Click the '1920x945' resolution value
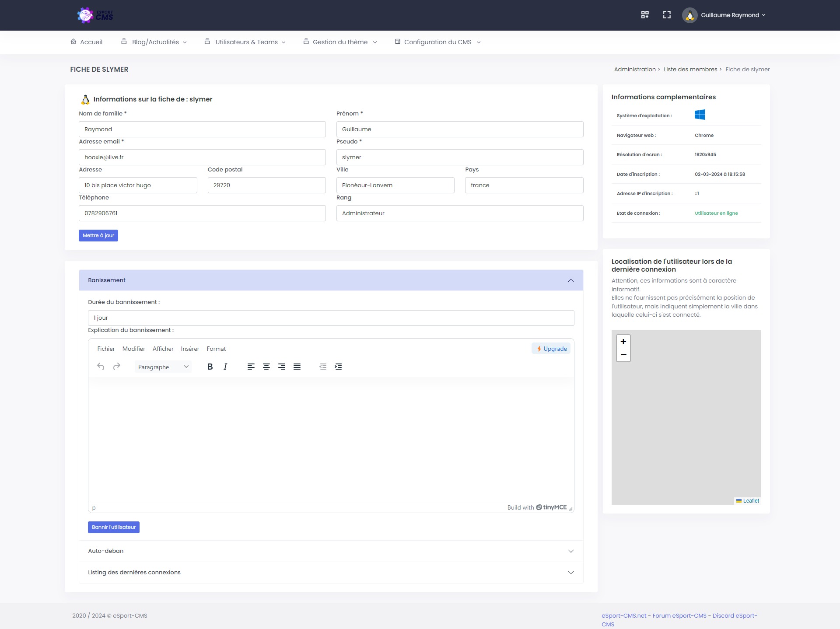840x629 pixels. (x=705, y=154)
